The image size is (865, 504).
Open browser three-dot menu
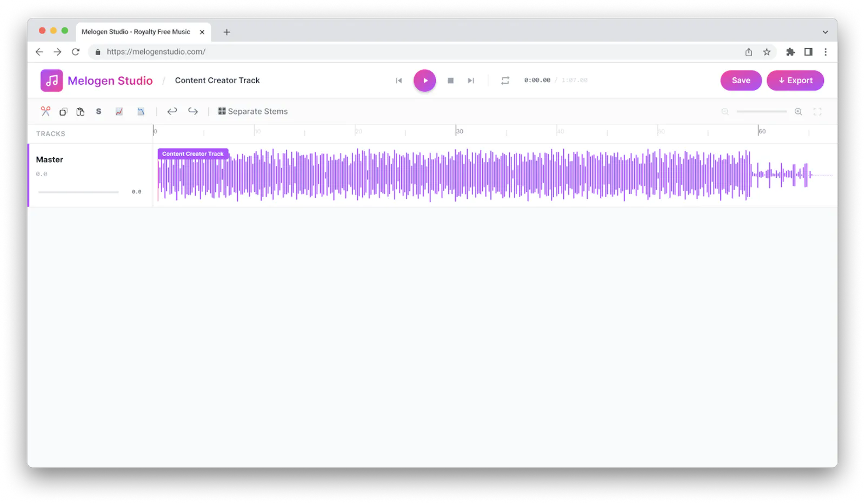(826, 52)
